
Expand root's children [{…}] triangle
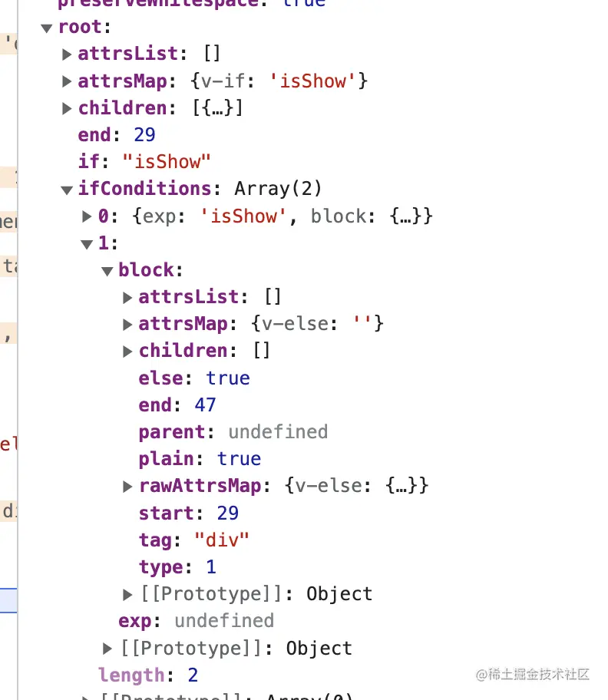click(x=67, y=108)
